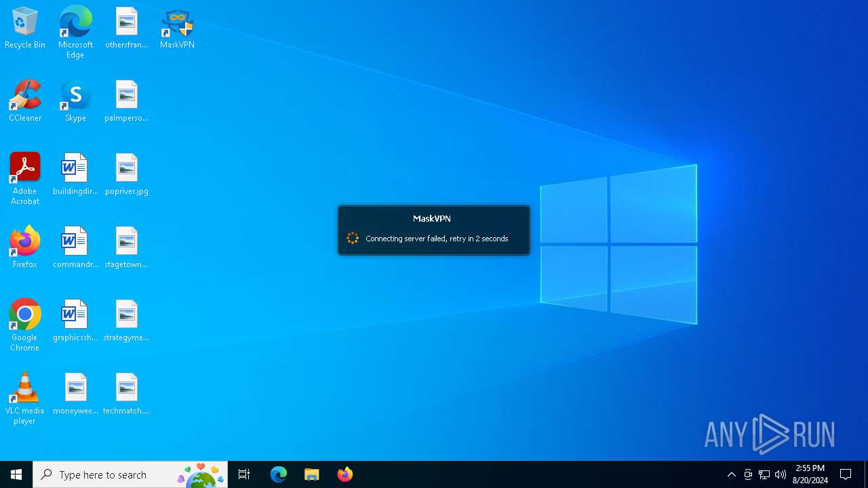Click the Meet Now tray icon
This screenshot has width=868, height=488.
coord(748,474)
